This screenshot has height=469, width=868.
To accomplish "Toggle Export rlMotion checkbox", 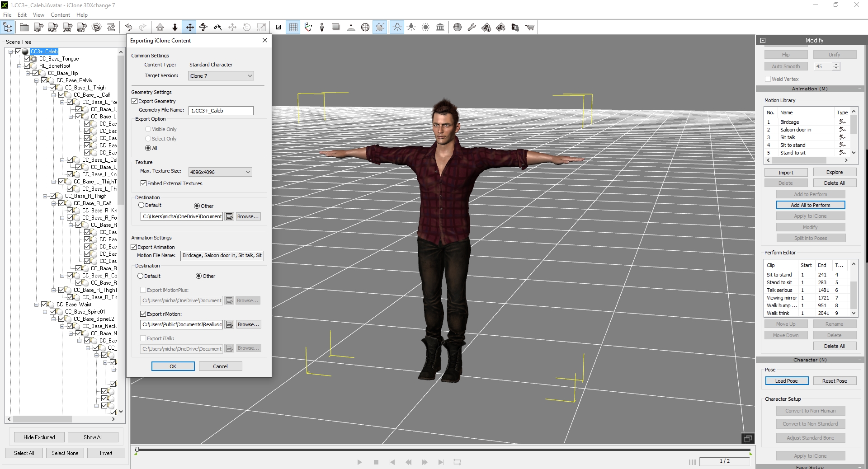I will point(143,314).
